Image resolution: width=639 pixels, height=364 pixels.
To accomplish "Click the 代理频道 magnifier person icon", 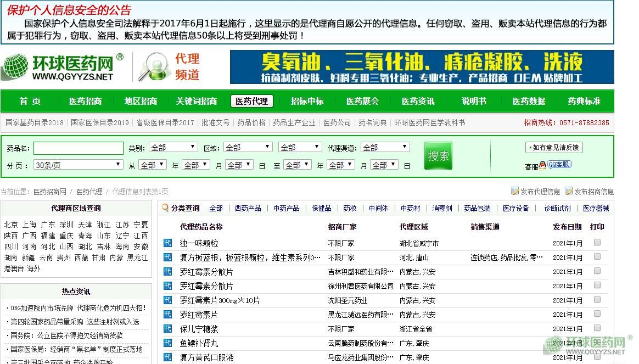I will click(153, 67).
